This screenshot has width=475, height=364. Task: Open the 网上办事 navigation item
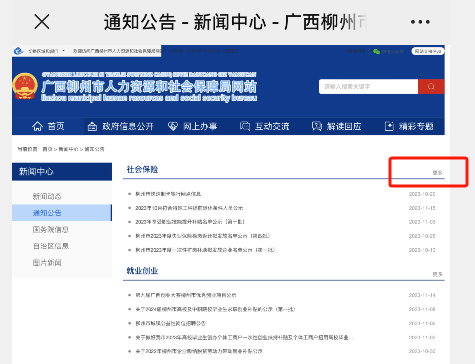coord(192,126)
